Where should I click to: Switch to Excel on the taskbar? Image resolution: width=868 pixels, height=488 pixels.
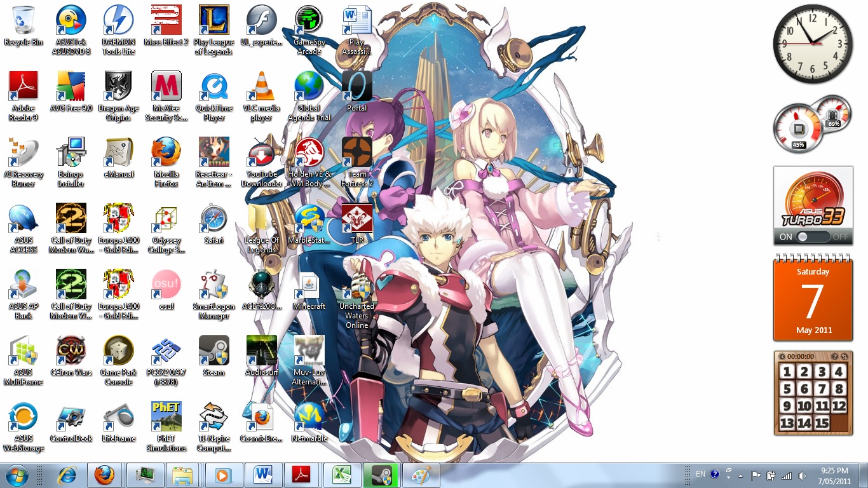tap(341, 475)
